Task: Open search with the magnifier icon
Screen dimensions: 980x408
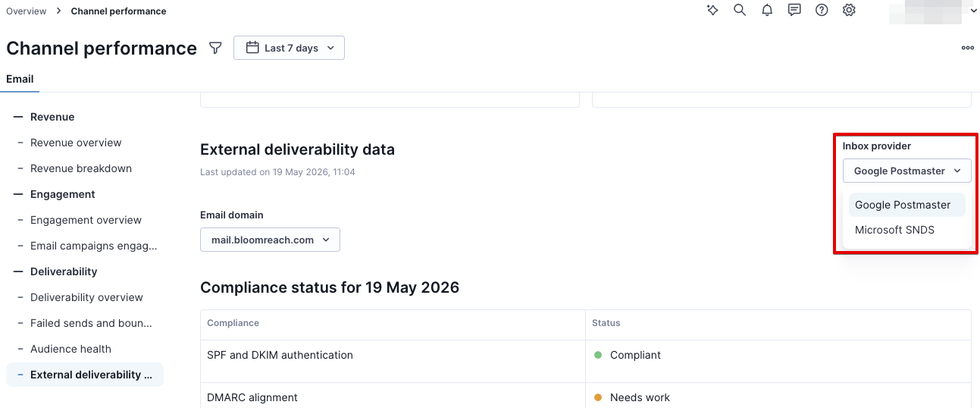Action: point(740,11)
